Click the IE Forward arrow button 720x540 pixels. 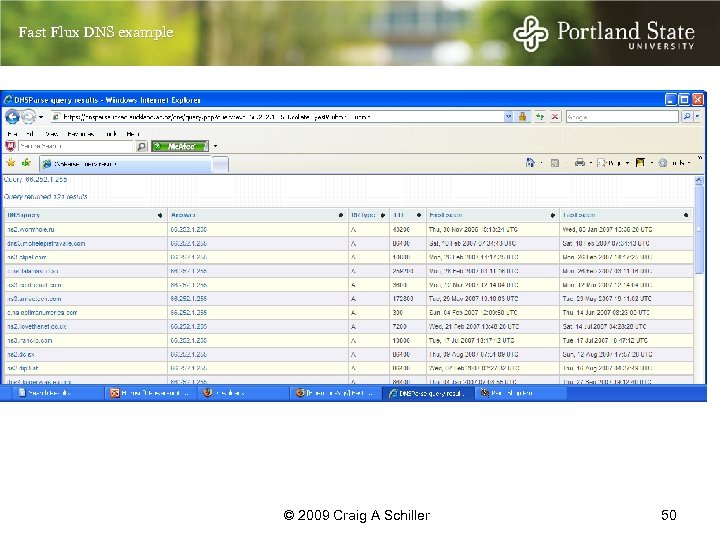point(28,117)
